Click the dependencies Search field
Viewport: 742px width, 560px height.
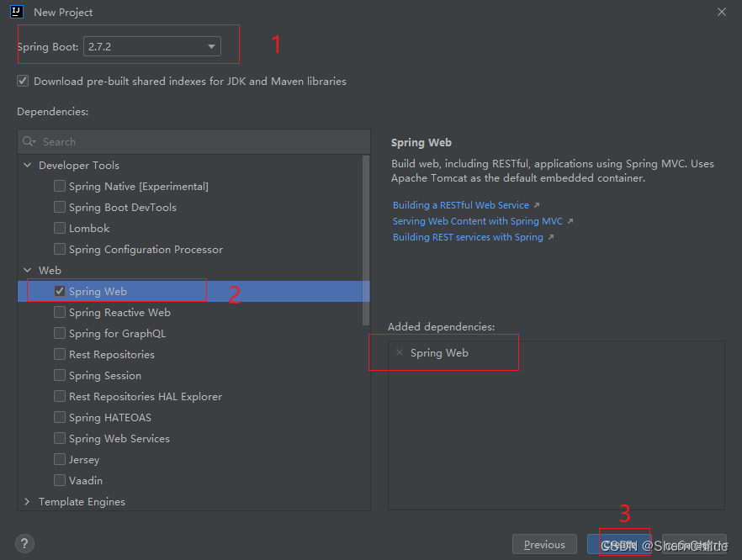click(x=194, y=141)
